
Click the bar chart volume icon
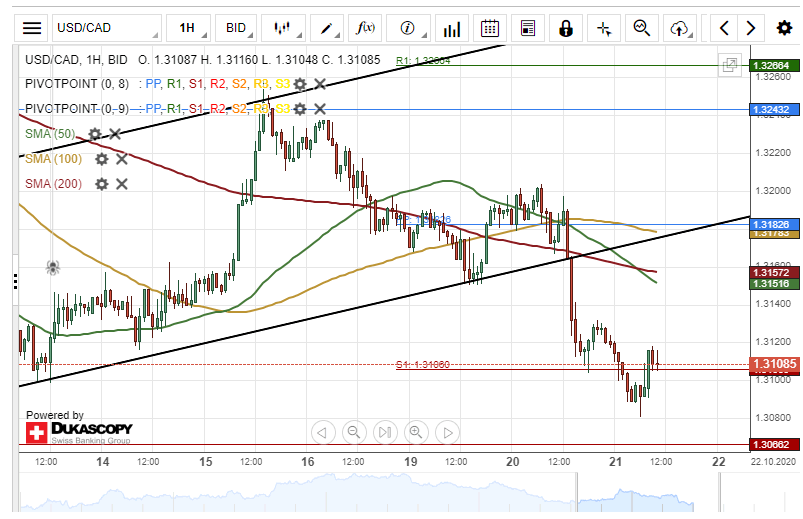click(452, 28)
